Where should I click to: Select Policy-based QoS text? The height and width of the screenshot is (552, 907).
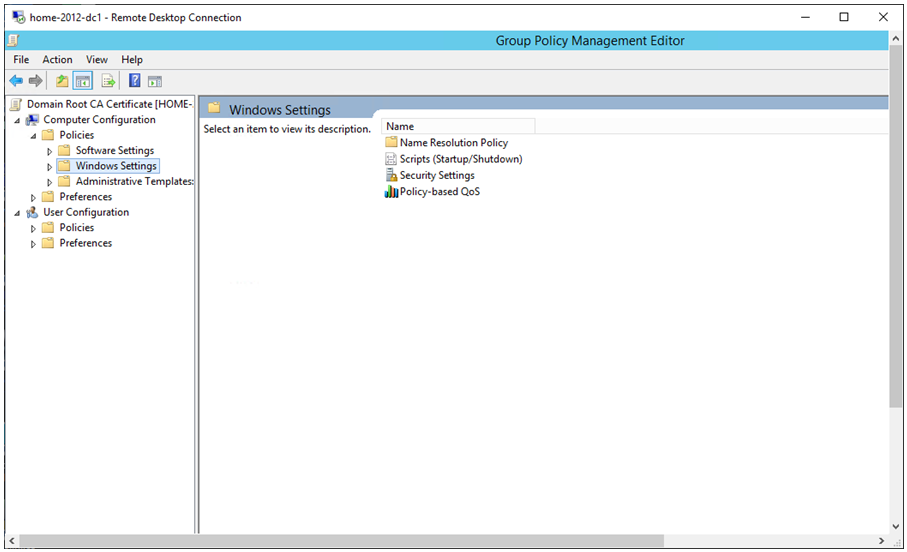pos(440,192)
